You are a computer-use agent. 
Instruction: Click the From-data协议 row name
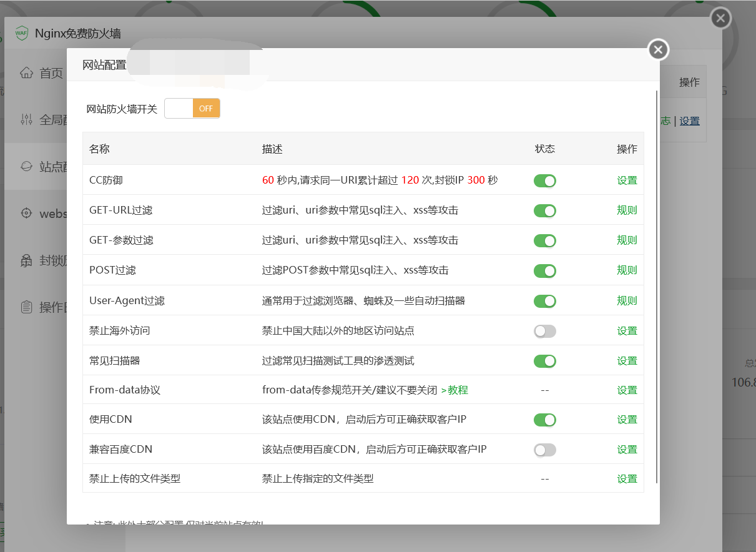(125, 390)
